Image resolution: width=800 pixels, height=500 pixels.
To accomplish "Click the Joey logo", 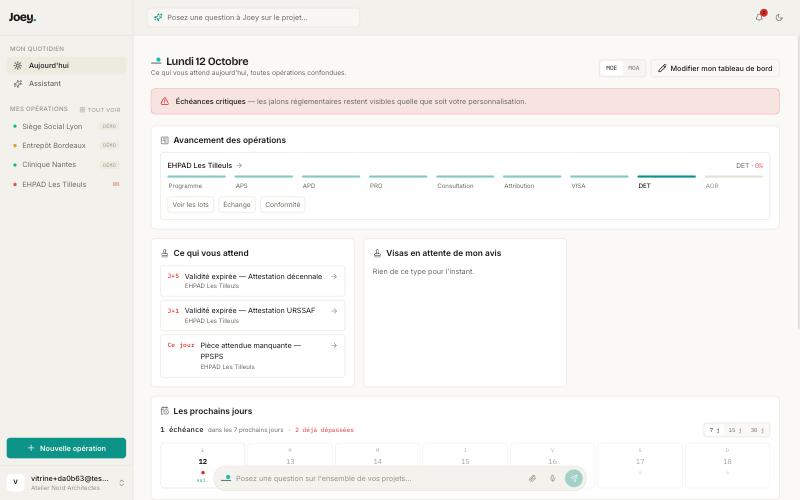I will click(x=22, y=17).
